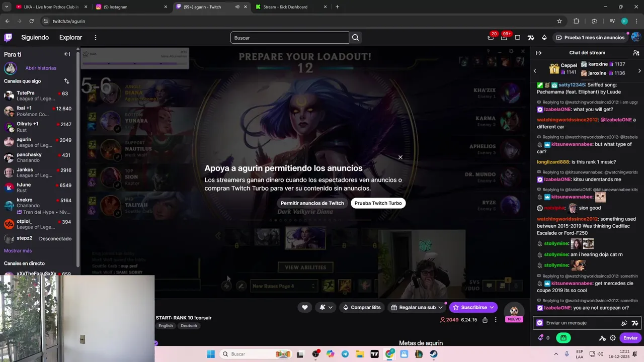The width and height of the screenshot is (644, 362).
Task: Open Chrome media controls icon
Action: coord(612,21)
